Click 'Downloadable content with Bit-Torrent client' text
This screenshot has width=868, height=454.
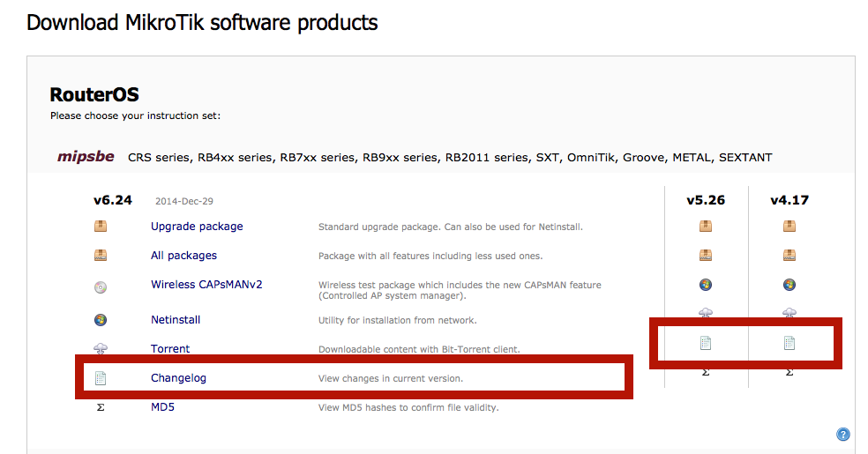[419, 349]
